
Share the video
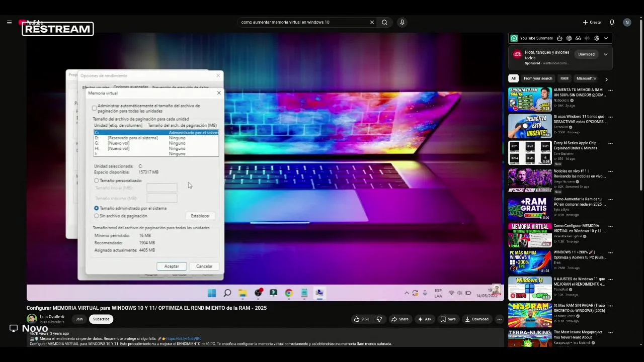pos(400,319)
